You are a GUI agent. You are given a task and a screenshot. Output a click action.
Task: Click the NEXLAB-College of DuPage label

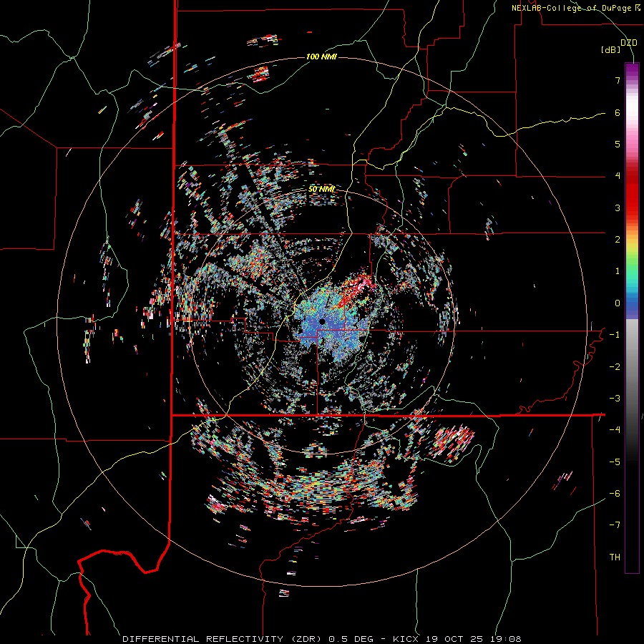(575, 8)
